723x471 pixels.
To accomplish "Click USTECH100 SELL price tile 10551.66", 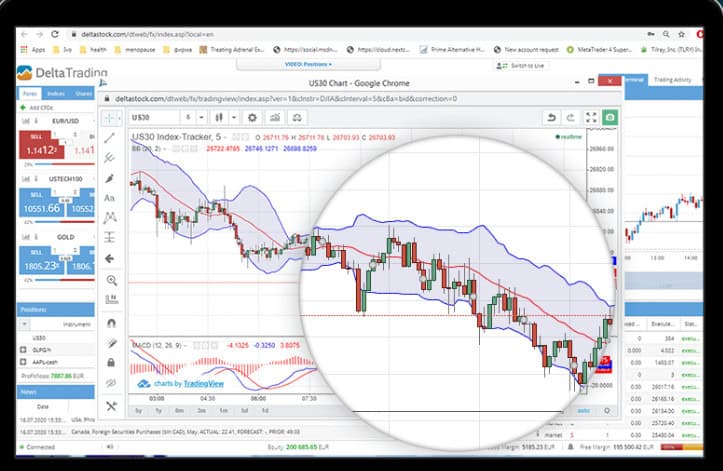I will tap(42, 203).
